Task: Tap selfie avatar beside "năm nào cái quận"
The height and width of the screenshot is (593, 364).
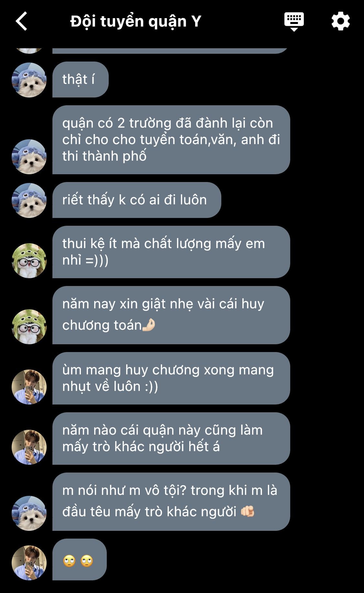Action: 29,447
